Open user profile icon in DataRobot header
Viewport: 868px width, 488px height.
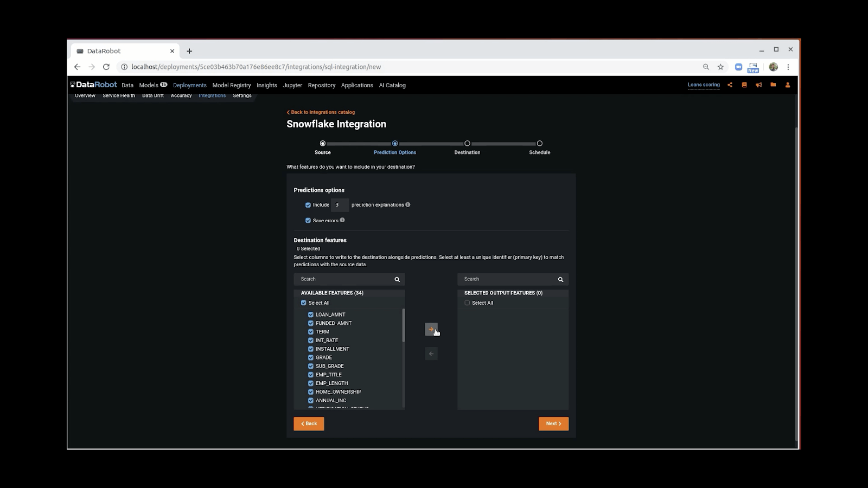click(788, 85)
